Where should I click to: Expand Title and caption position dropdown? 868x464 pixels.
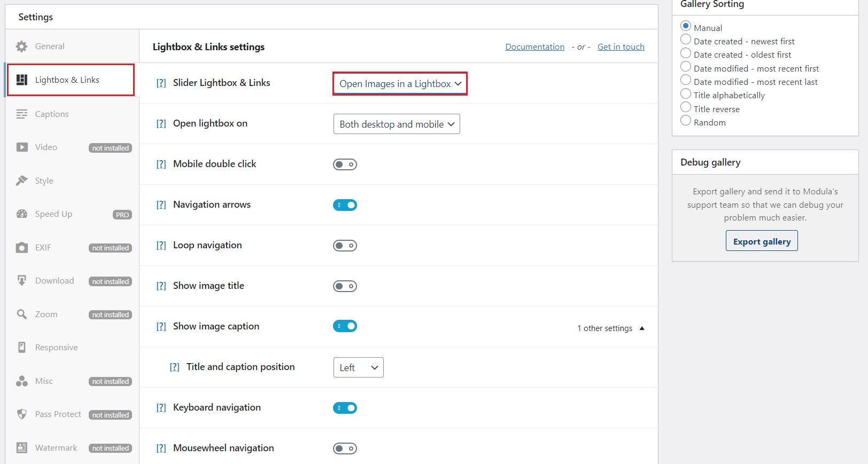pos(358,367)
